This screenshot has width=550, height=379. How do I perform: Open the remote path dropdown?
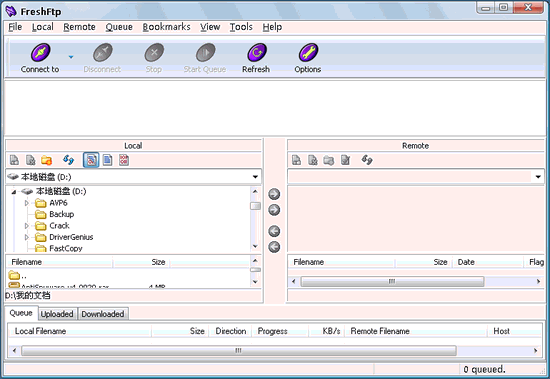tap(538, 177)
